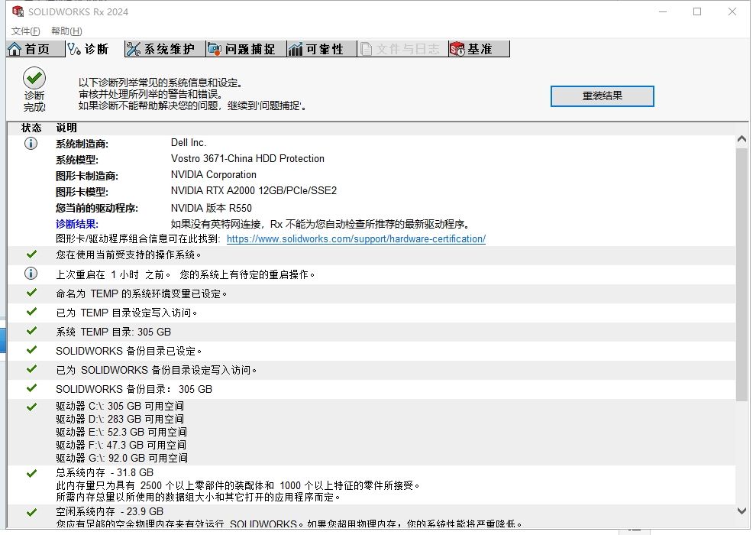Click the vertical scrollbar thumb
The image size is (756, 535).
(742, 274)
